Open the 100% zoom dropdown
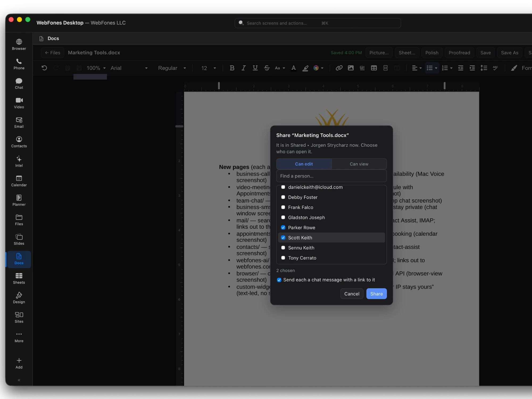 96,68
